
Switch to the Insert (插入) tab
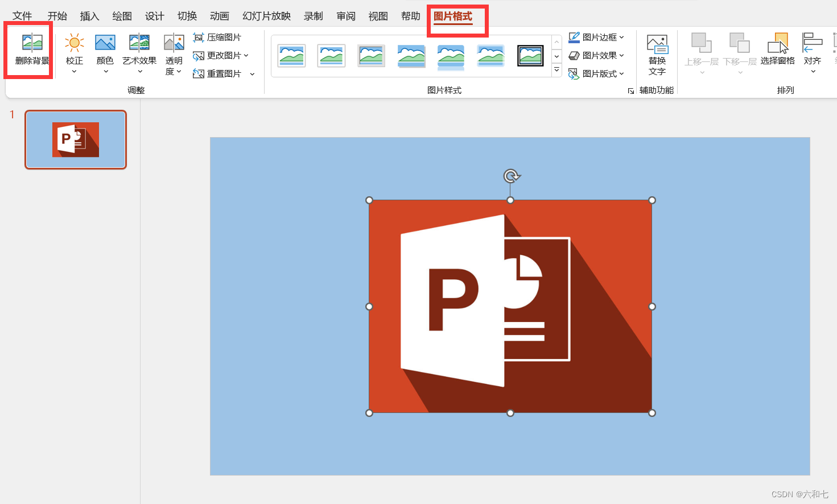(x=89, y=16)
